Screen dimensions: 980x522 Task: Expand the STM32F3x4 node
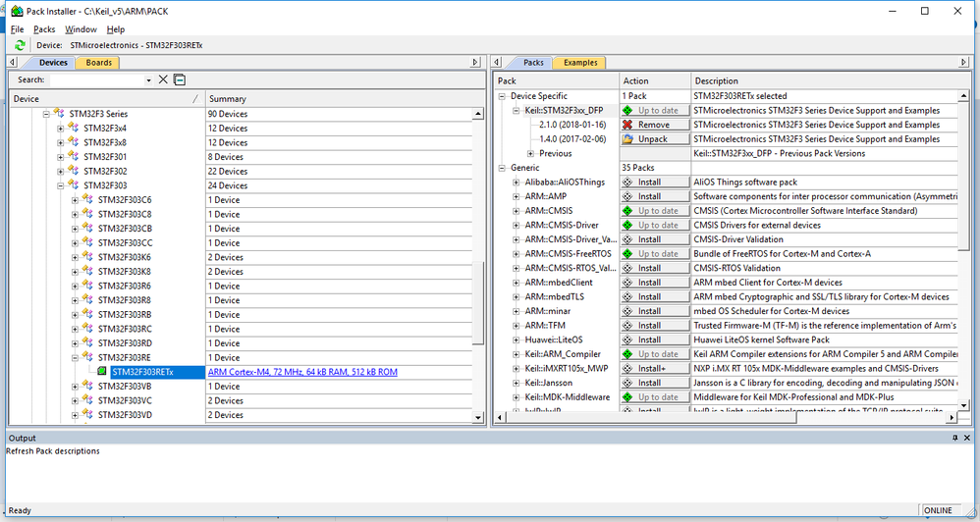(x=61, y=129)
